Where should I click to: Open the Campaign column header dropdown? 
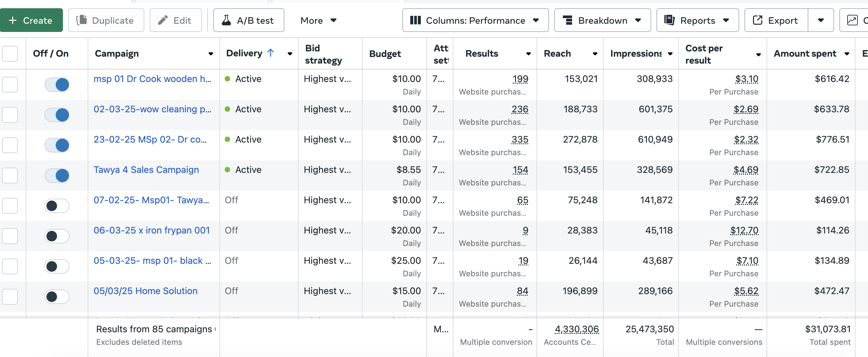click(211, 54)
